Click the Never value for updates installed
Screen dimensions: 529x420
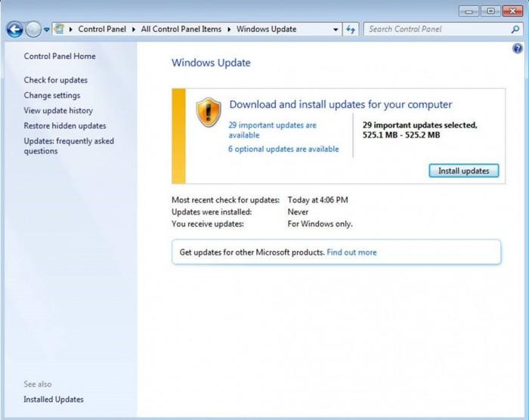pos(298,212)
